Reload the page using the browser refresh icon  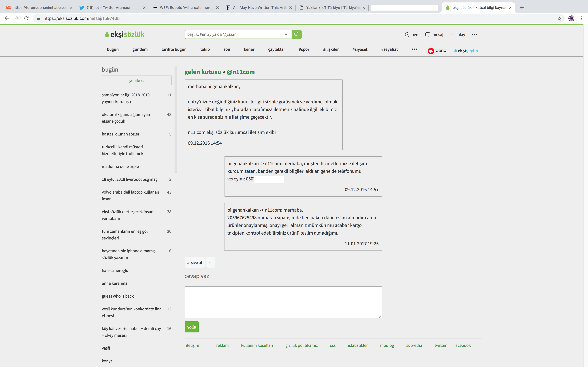click(x=26, y=19)
